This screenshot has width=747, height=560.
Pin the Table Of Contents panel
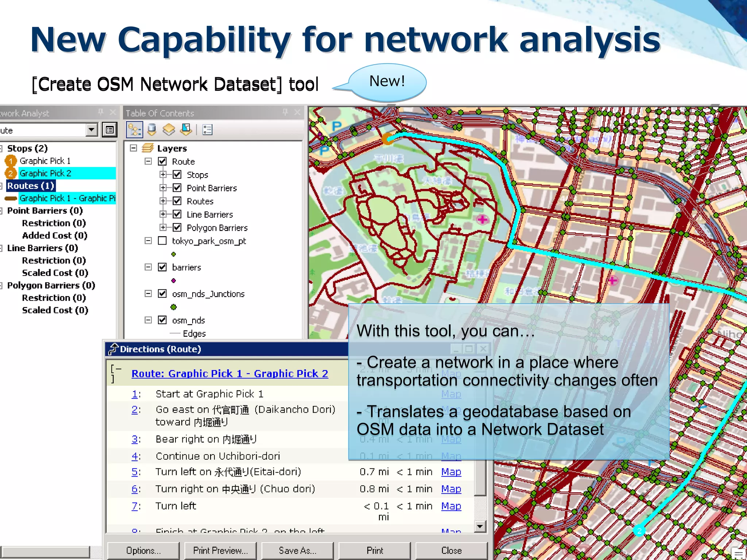point(285,112)
